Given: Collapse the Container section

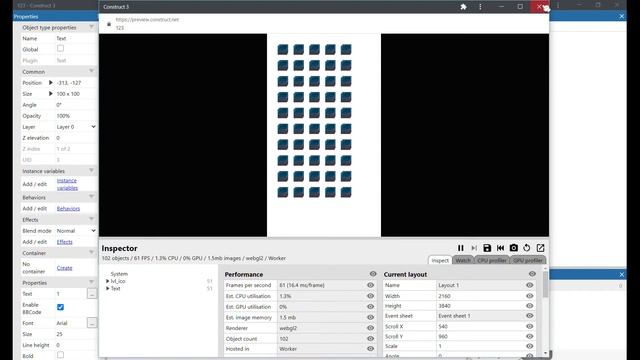Looking at the screenshot, I should pos(91,253).
